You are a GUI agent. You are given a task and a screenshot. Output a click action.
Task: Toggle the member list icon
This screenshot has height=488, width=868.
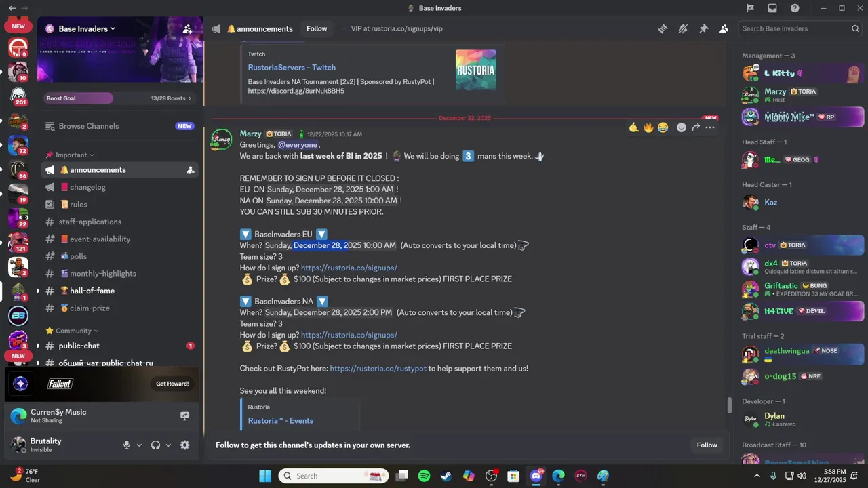point(724,28)
